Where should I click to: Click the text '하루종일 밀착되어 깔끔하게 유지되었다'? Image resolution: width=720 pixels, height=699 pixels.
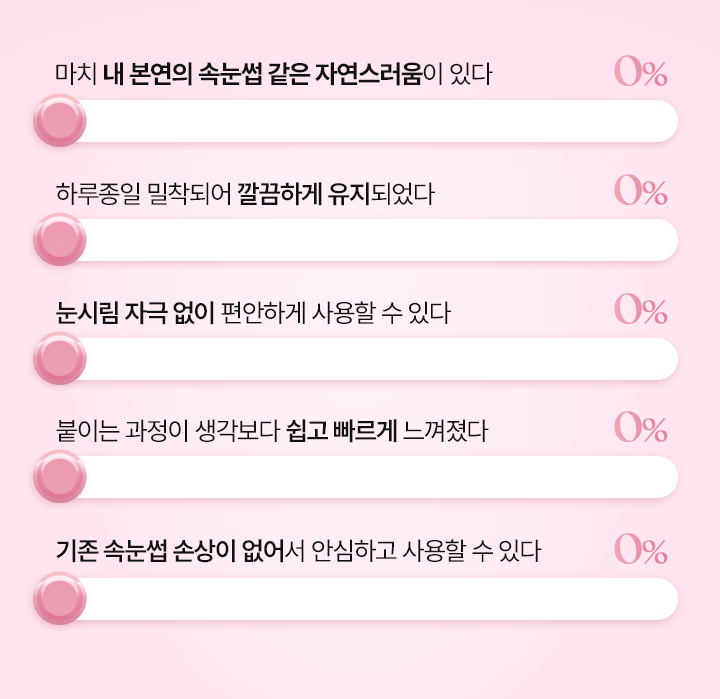pos(245,194)
